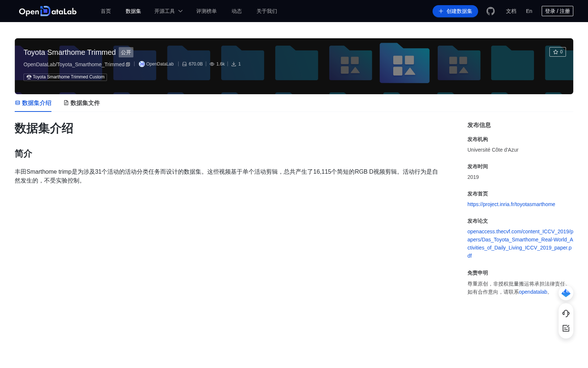Click the 2019 publish year value

[473, 177]
